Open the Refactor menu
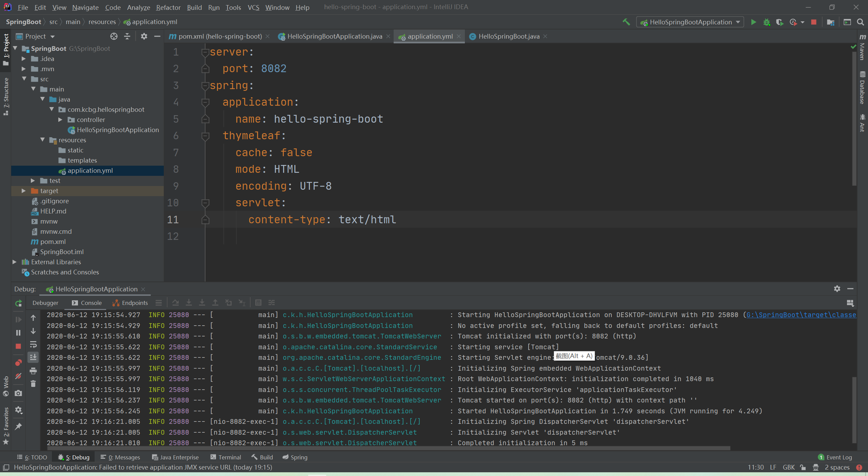This screenshot has height=476, width=868. [x=168, y=7]
